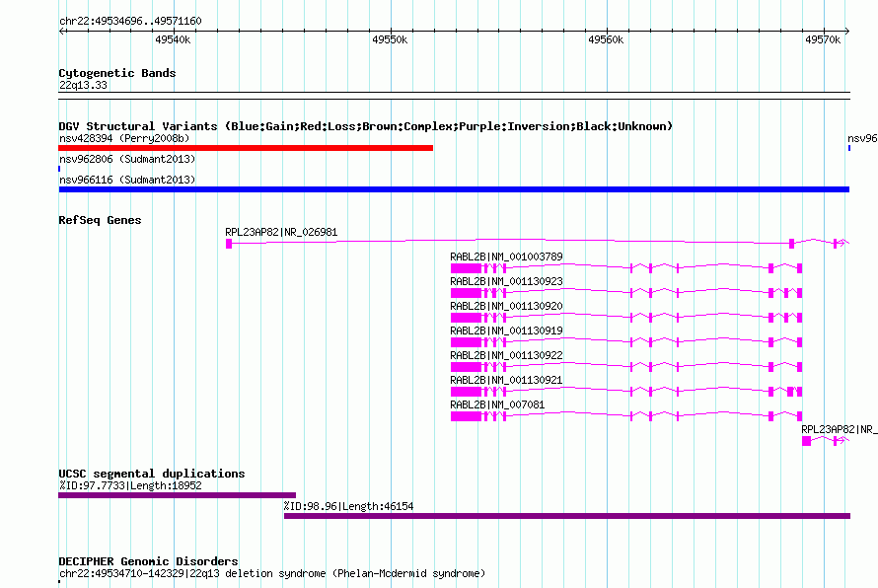The width and height of the screenshot is (878, 588).
Task: Click the large exon block of RABL2B NM_007081
Action: tap(466, 416)
